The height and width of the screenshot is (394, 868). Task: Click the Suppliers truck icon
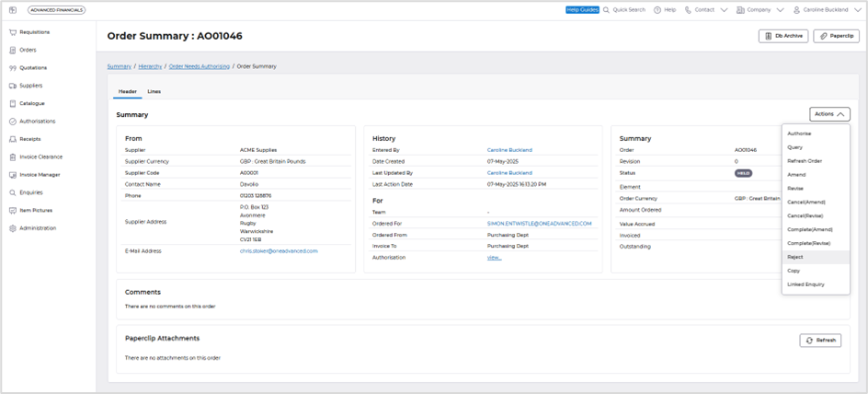tap(13, 86)
